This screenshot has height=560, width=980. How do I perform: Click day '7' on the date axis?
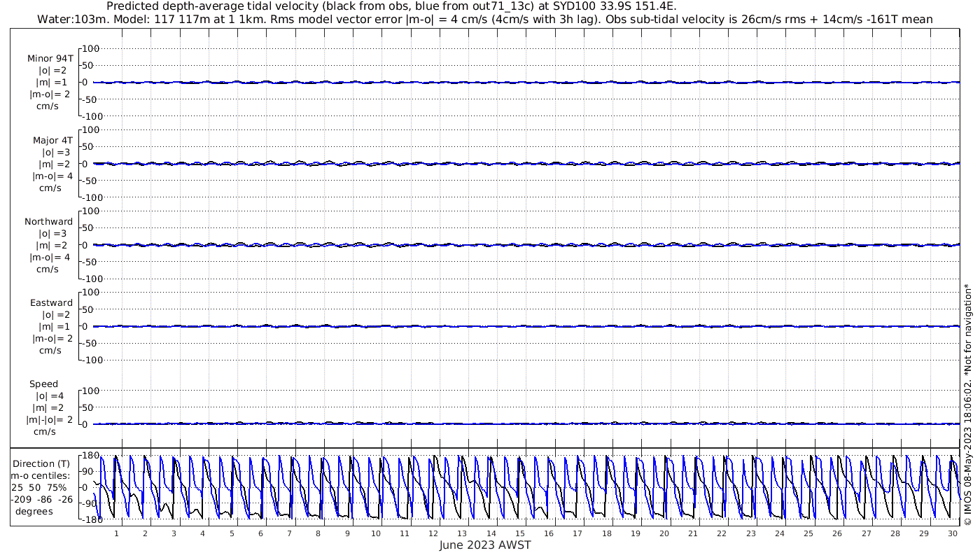click(289, 533)
